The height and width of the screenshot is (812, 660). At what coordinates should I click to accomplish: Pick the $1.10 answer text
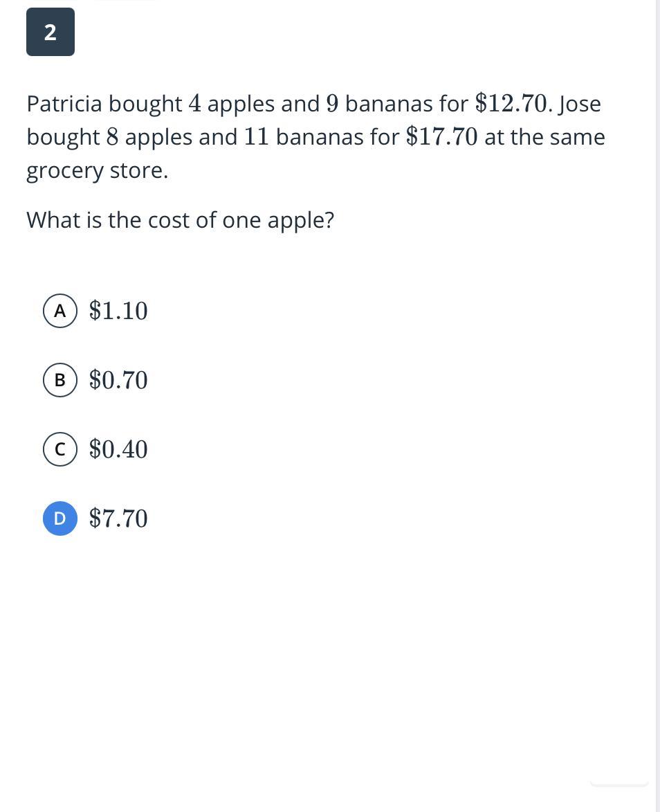point(118,311)
